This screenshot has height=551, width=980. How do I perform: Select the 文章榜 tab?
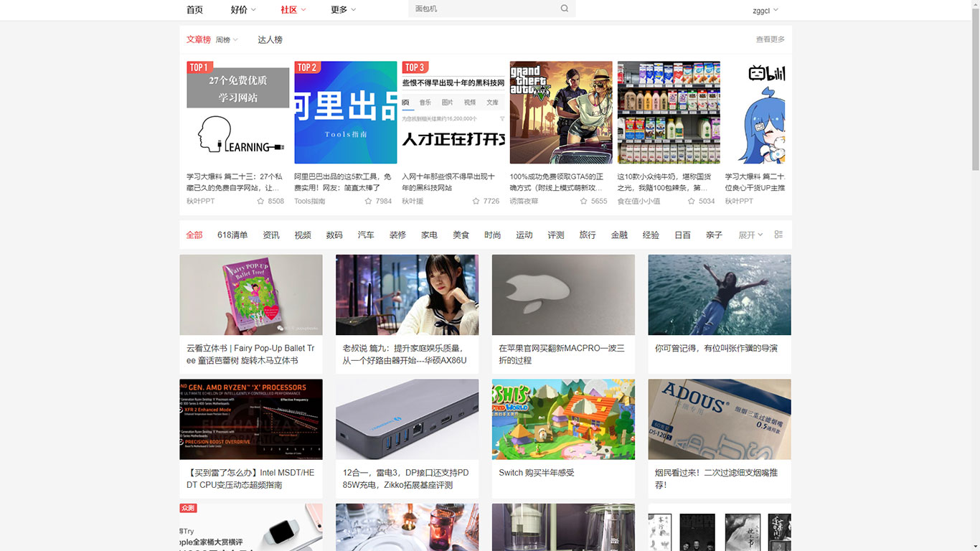198,39
